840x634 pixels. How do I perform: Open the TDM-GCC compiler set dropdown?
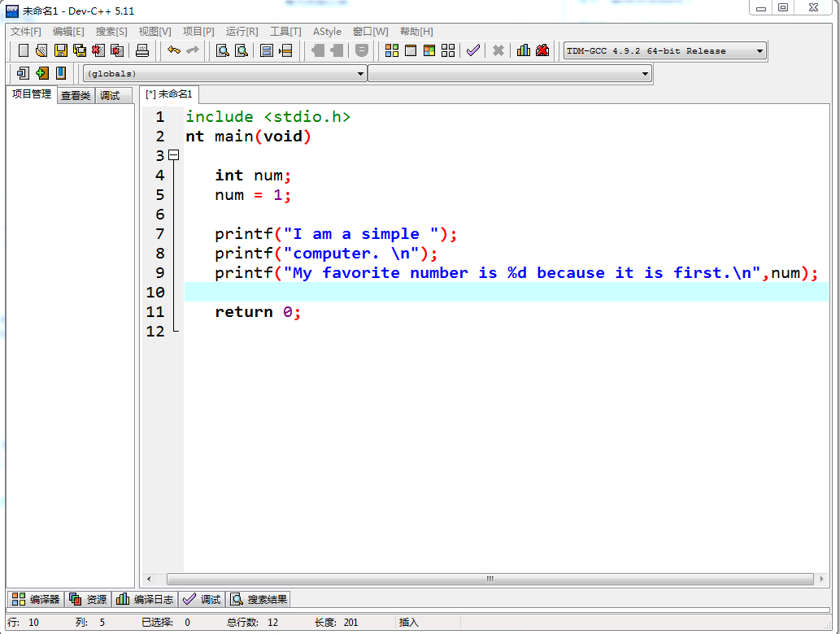[759, 51]
